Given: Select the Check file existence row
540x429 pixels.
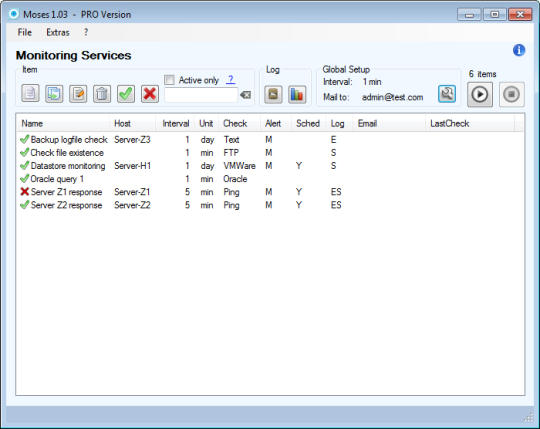Looking at the screenshot, I should tap(270, 153).
